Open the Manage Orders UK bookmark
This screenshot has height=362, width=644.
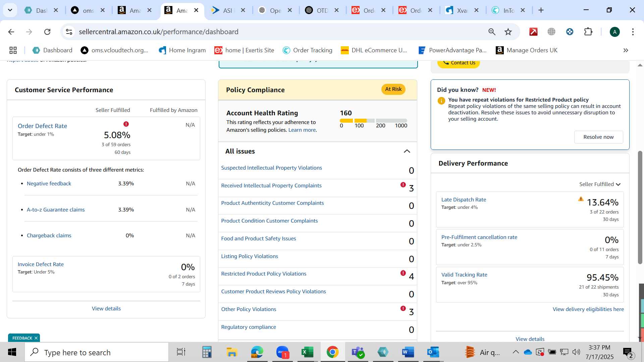pos(527,50)
